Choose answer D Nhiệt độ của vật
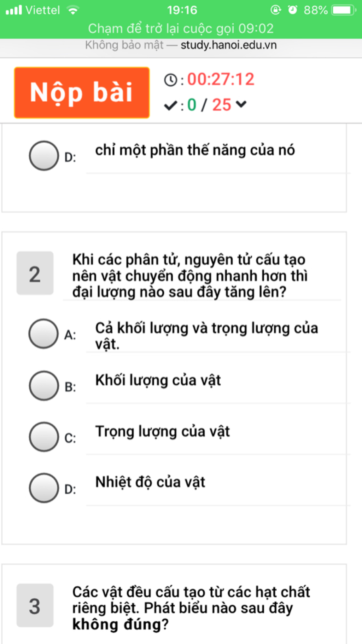Viewport: 362px width, 644px height. (43, 488)
